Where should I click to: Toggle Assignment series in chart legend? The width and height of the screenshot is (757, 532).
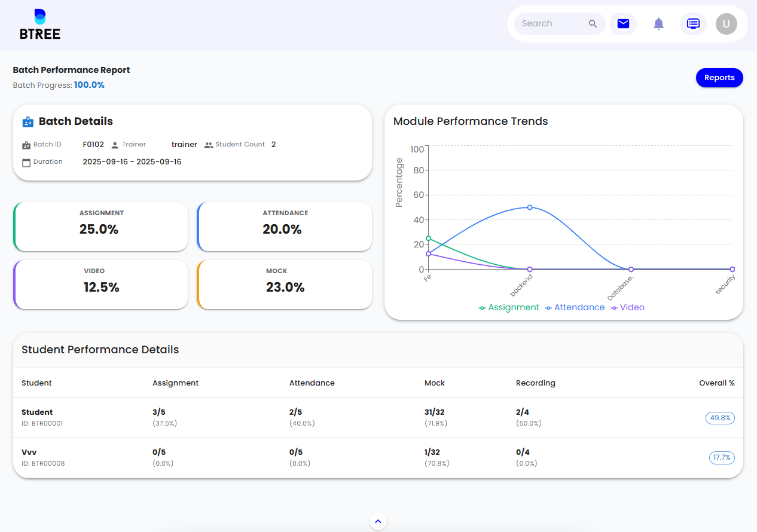(509, 307)
